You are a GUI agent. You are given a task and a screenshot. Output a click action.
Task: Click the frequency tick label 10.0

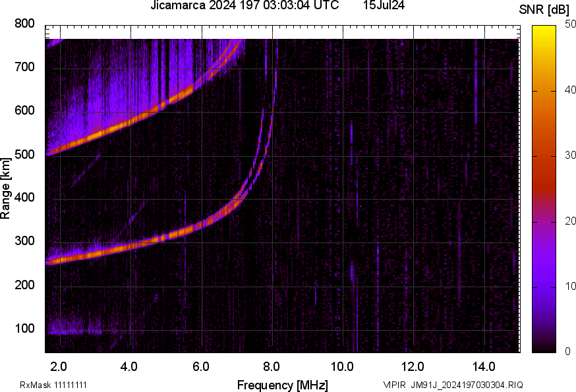pyautogui.click(x=342, y=367)
